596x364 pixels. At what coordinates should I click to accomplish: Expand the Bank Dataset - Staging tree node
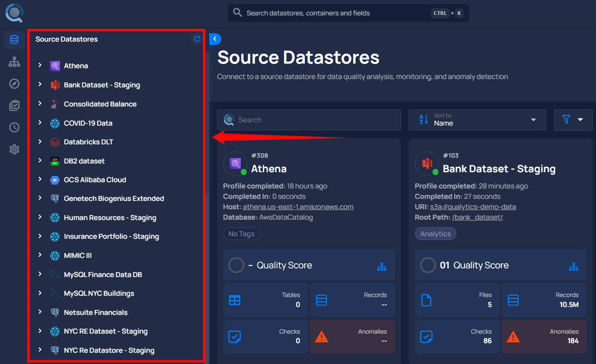[x=40, y=84]
